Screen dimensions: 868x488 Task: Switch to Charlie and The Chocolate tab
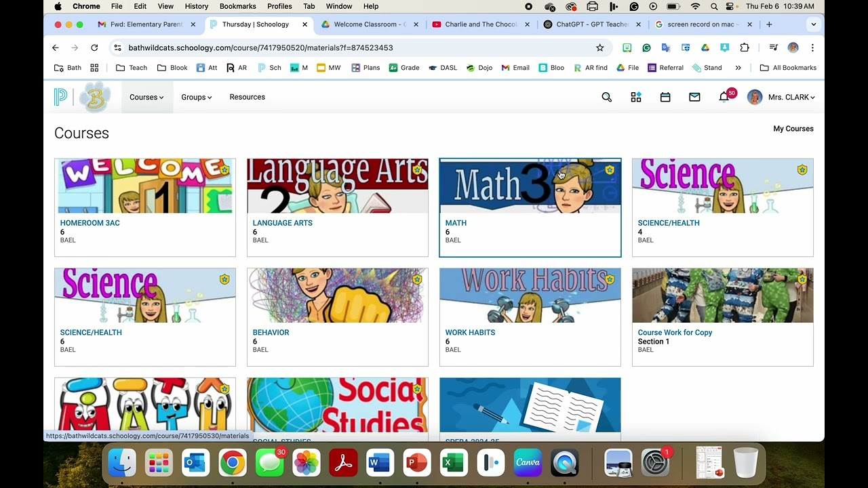pyautogui.click(x=481, y=24)
